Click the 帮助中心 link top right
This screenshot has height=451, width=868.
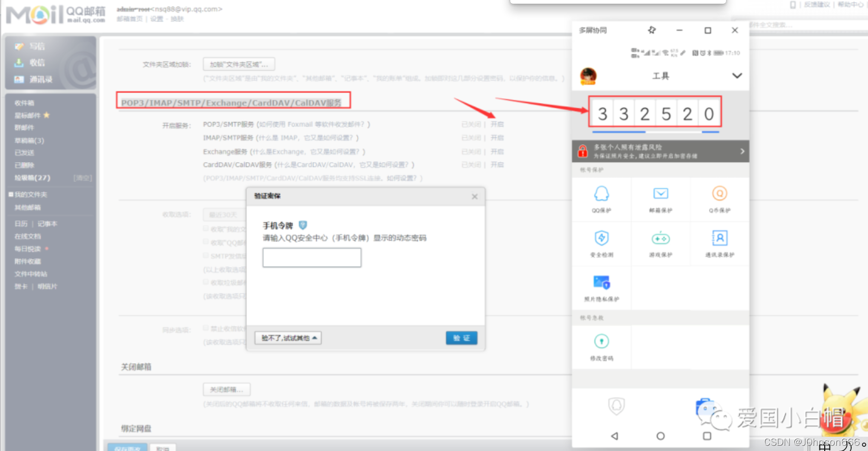850,5
